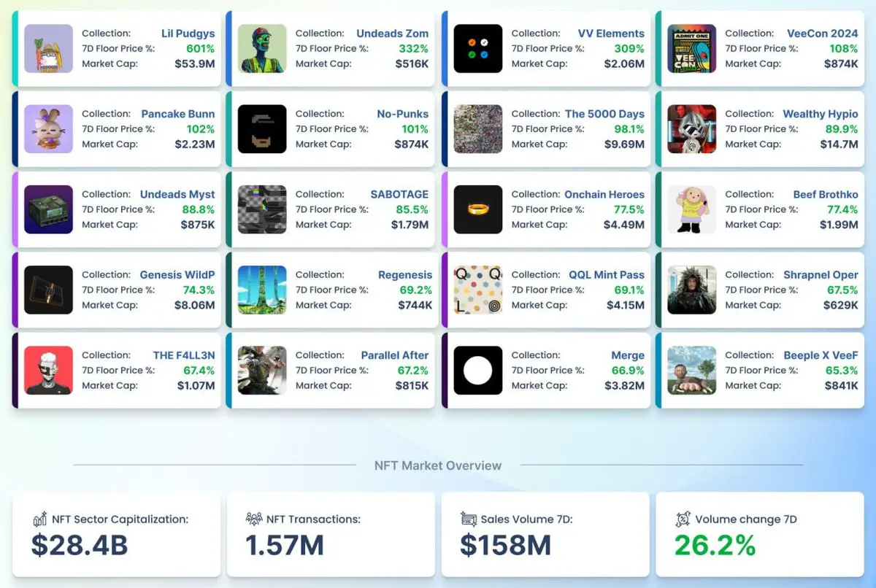Open the VeeCon 2024 collection name

(x=823, y=34)
